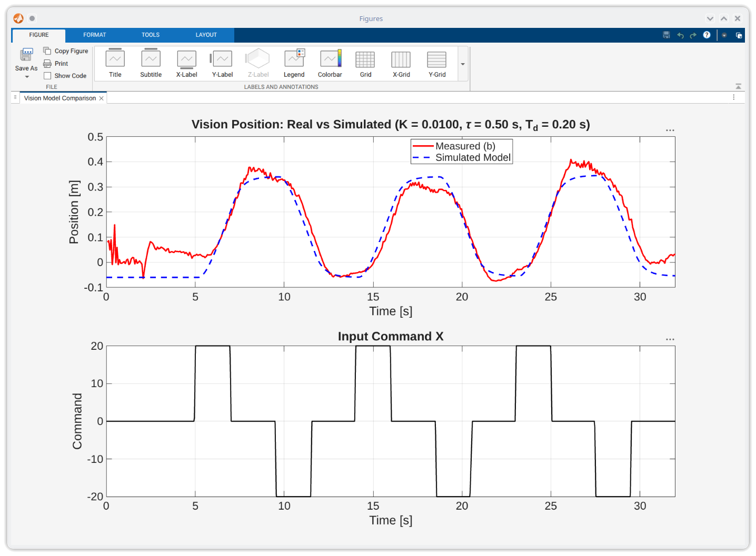Toggle the Legend on the plot
Viewport: 756px width, 556px height.
coord(294,63)
